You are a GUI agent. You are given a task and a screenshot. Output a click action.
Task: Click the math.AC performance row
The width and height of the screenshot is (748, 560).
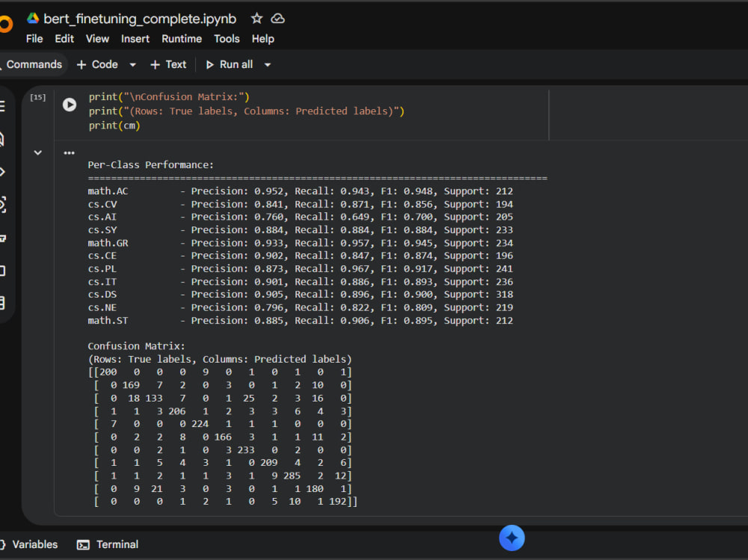(x=300, y=191)
